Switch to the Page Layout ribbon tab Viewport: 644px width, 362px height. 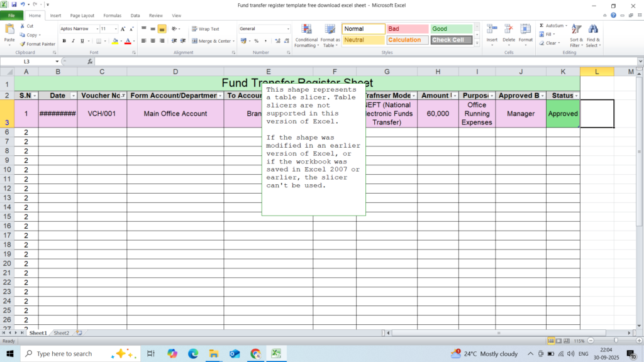82,15
